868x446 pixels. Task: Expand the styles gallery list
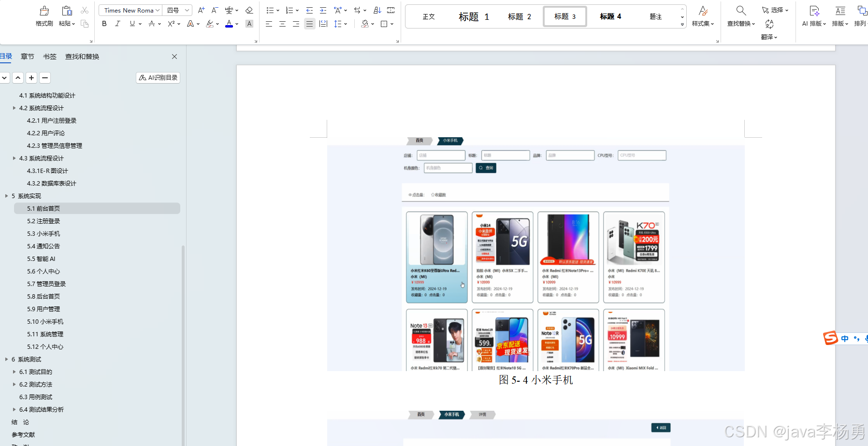click(x=682, y=24)
